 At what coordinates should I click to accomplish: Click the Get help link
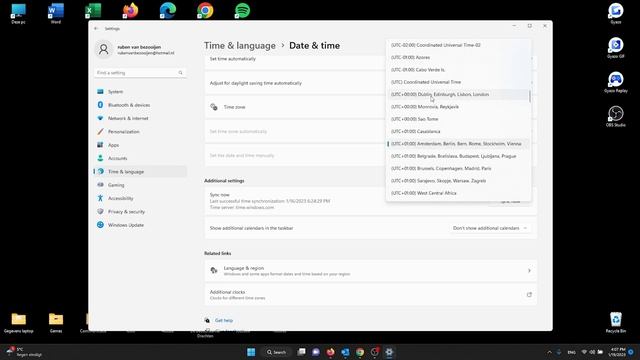224,321
